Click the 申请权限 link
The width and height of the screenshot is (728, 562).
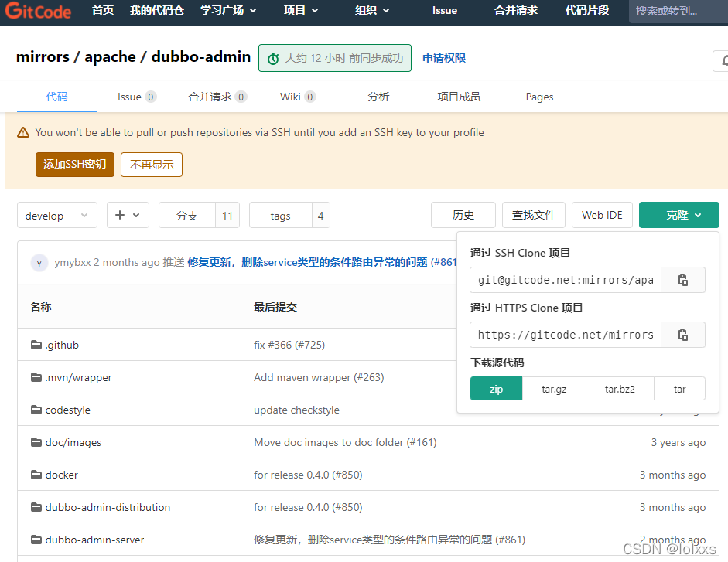point(444,58)
